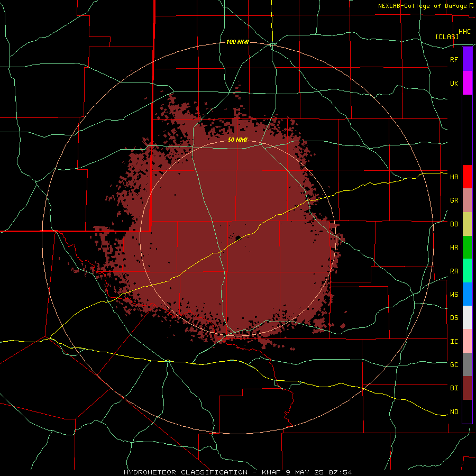Click the UK magenta legend swatch
The width and height of the screenshot is (476, 476).
pos(467,83)
